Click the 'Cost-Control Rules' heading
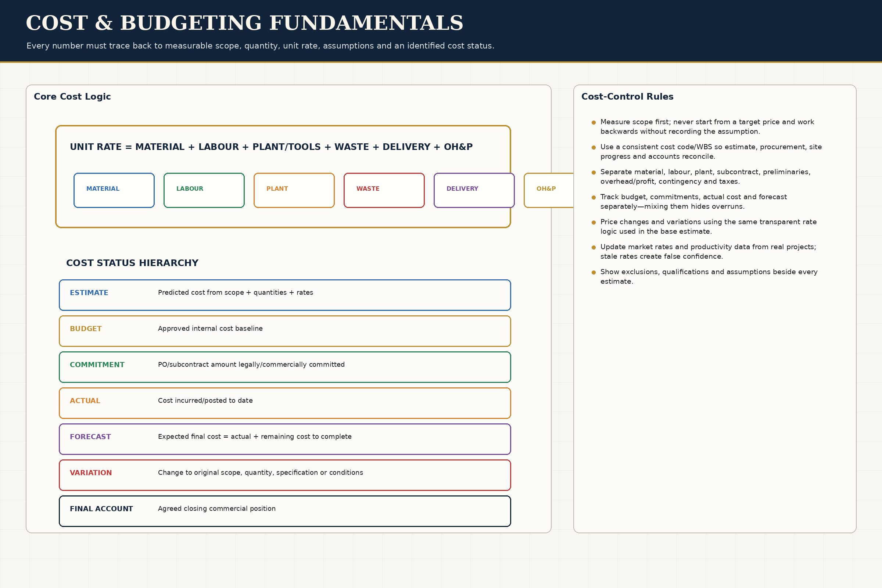 point(627,97)
